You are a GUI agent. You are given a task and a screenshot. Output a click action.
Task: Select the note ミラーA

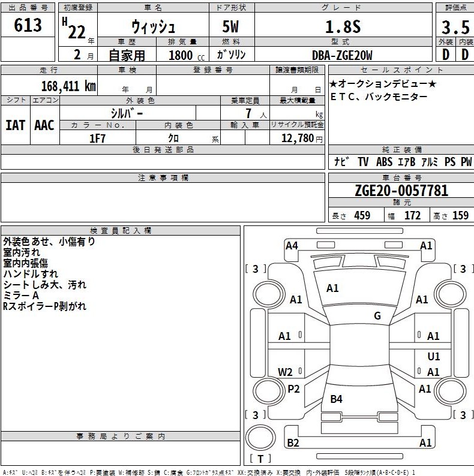[21, 296]
